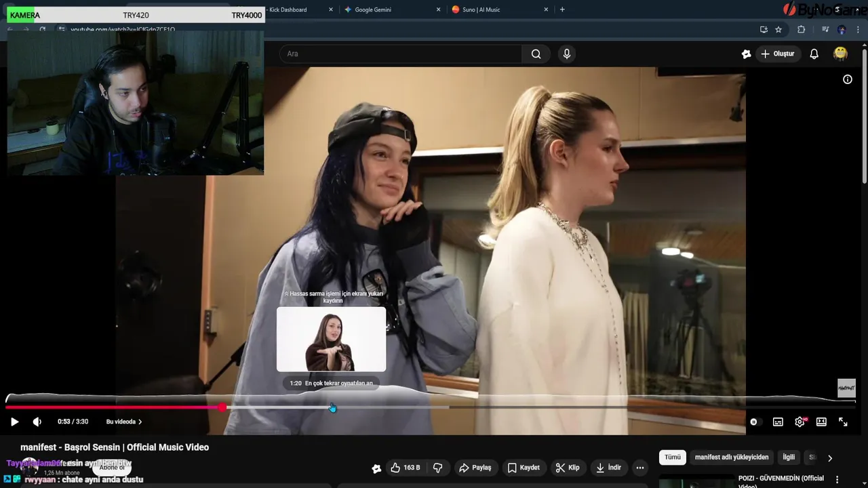Select the Tümü filter chip
This screenshot has height=488, width=868.
point(673,457)
